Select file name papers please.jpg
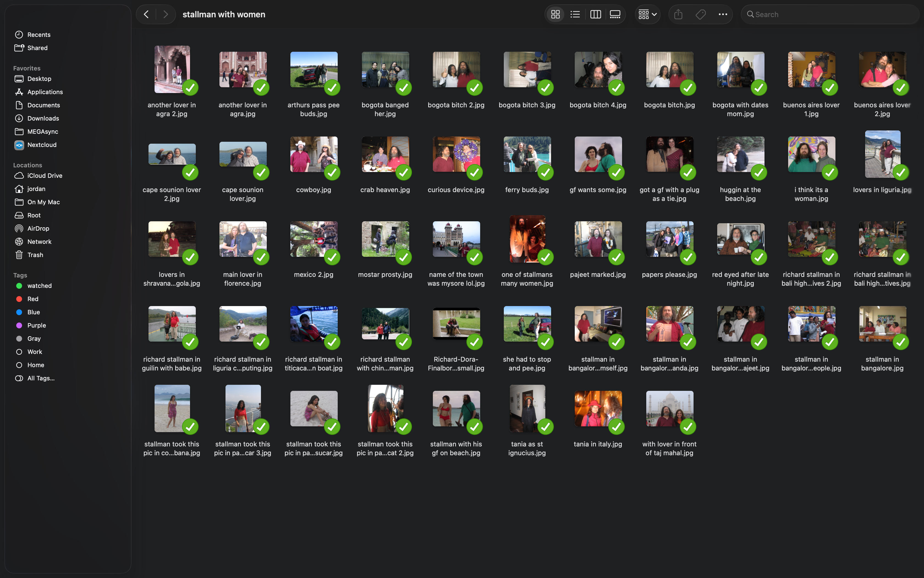 click(x=669, y=275)
